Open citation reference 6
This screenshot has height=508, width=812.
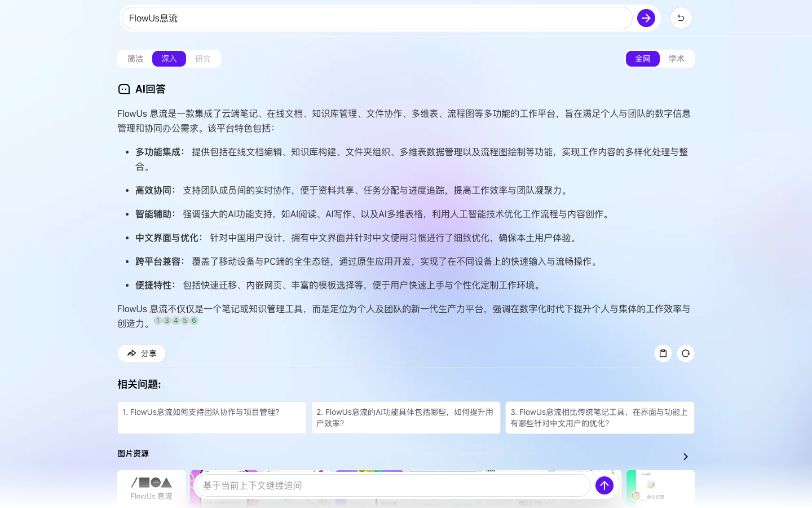click(194, 321)
